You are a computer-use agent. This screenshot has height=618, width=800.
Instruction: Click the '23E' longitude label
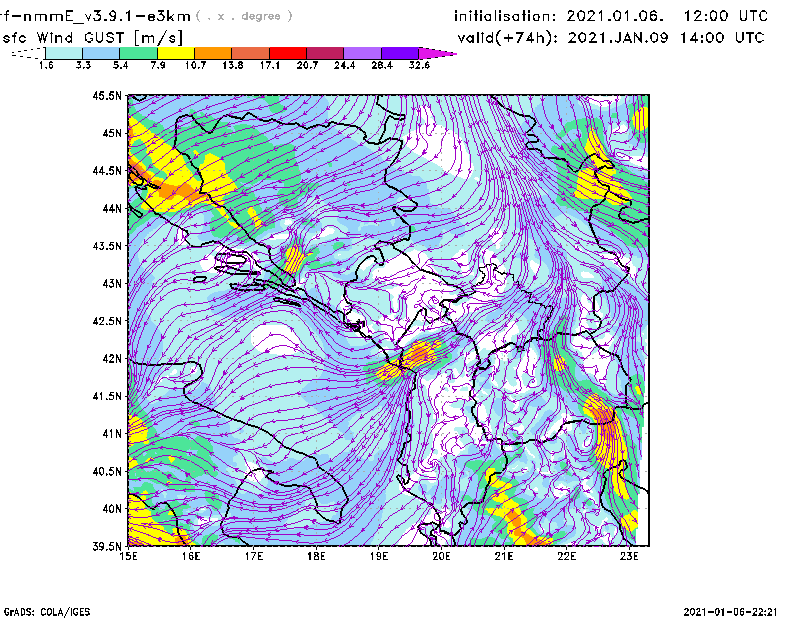click(629, 556)
